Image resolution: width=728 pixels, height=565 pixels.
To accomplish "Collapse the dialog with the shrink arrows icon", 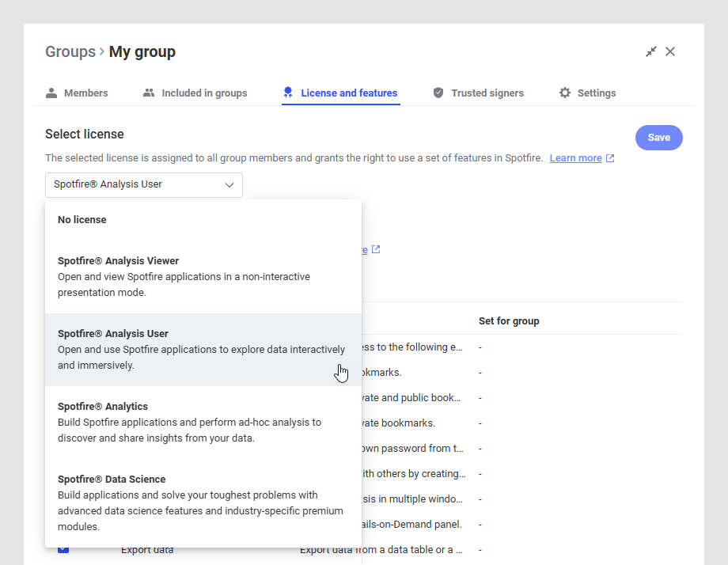I will point(651,51).
